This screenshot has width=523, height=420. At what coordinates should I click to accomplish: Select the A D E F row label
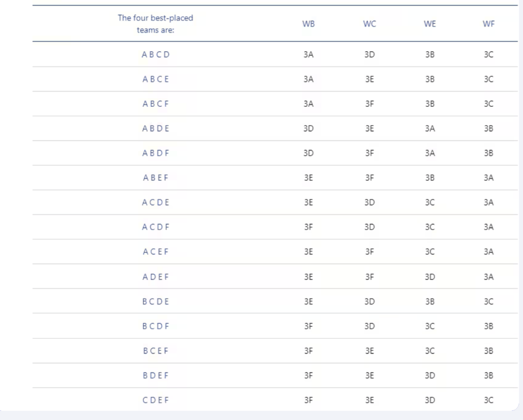tap(155, 277)
